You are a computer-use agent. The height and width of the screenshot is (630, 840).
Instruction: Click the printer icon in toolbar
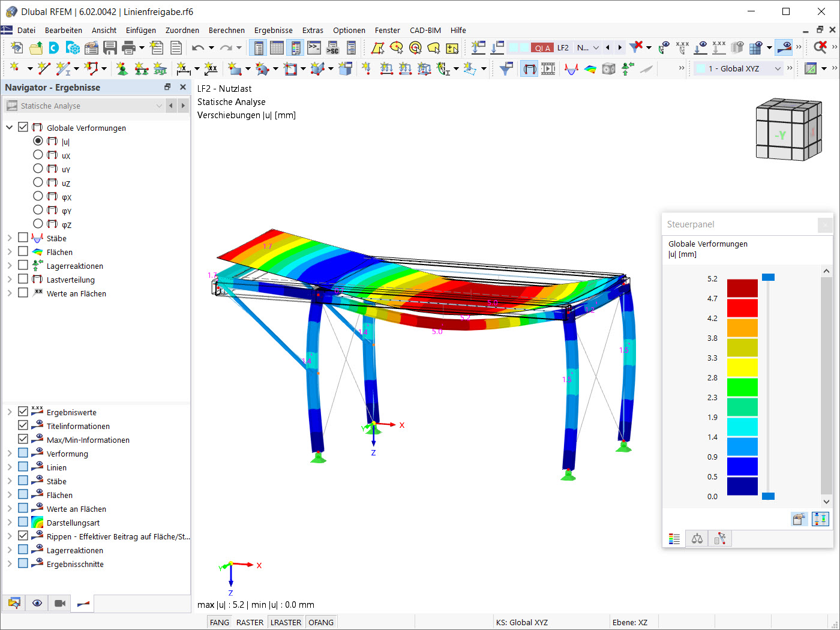click(128, 47)
